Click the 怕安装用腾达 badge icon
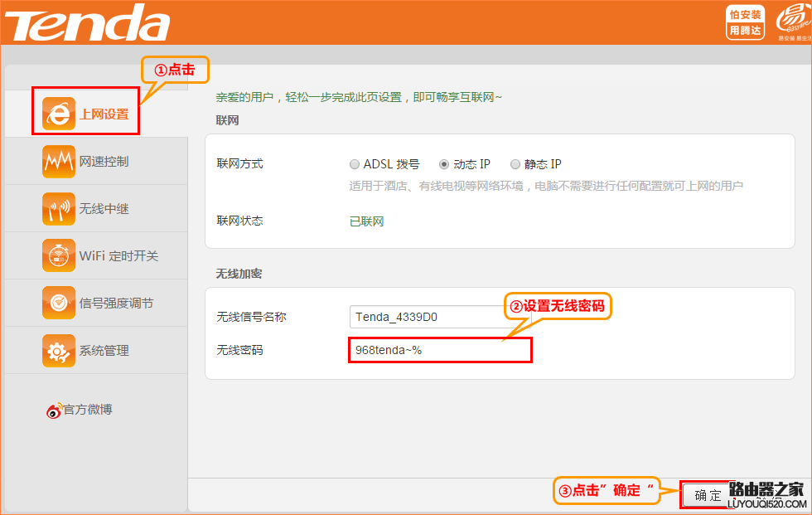The height and width of the screenshot is (515, 812). tap(745, 22)
